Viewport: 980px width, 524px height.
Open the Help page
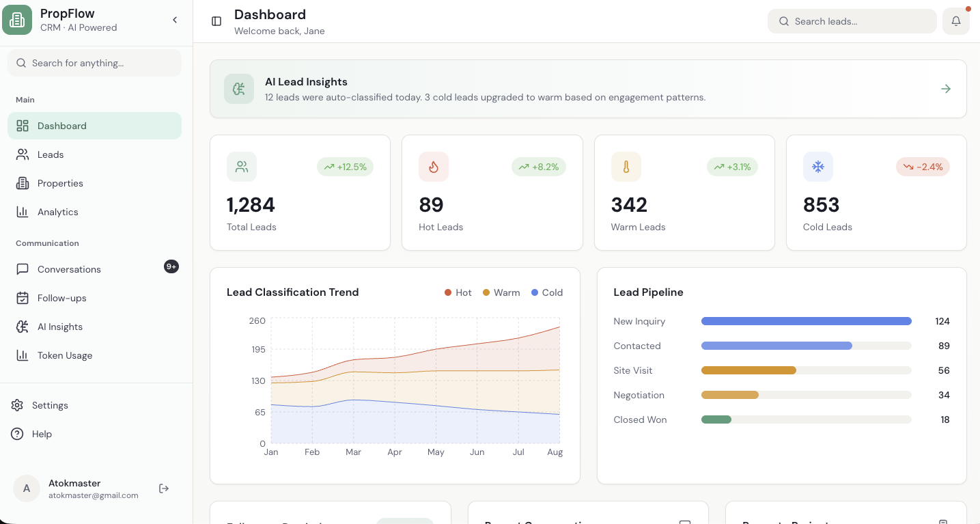point(94,434)
